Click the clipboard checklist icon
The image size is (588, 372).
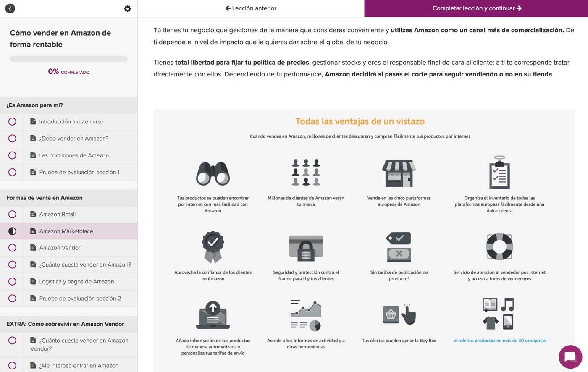point(499,173)
